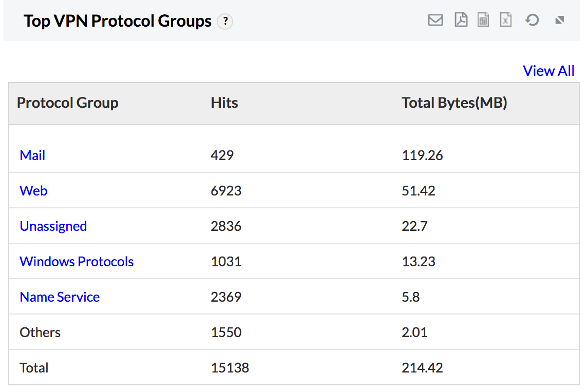Select the Unassigned protocol group link
The image size is (587, 392).
53,226
